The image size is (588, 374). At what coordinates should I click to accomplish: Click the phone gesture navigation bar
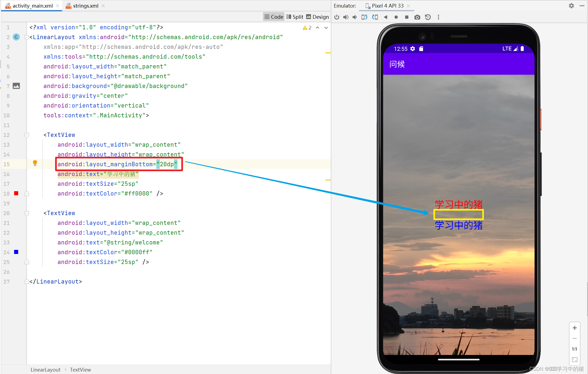459,359
